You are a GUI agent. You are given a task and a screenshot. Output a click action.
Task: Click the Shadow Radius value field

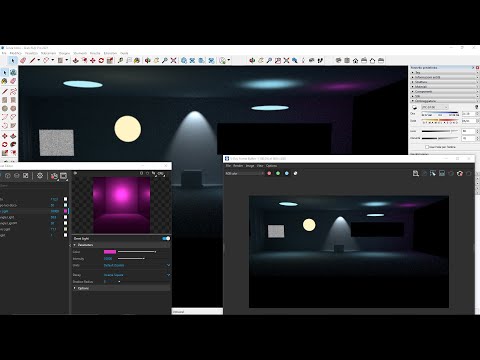110,282
